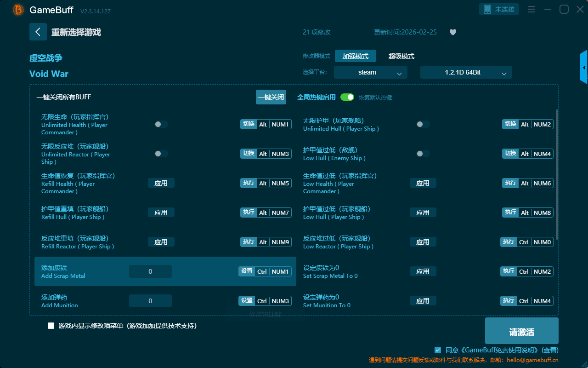The width and height of the screenshot is (588, 368).
Task: Expand the 1.2.1D 64Bit version dropdown
Action: [466, 72]
